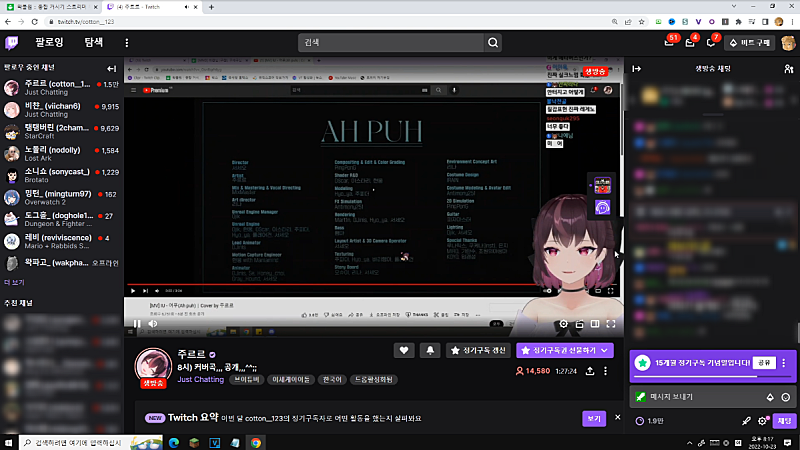Open the Twitch player settings gear
Viewport: 800px width, 450px height.
[x=563, y=323]
